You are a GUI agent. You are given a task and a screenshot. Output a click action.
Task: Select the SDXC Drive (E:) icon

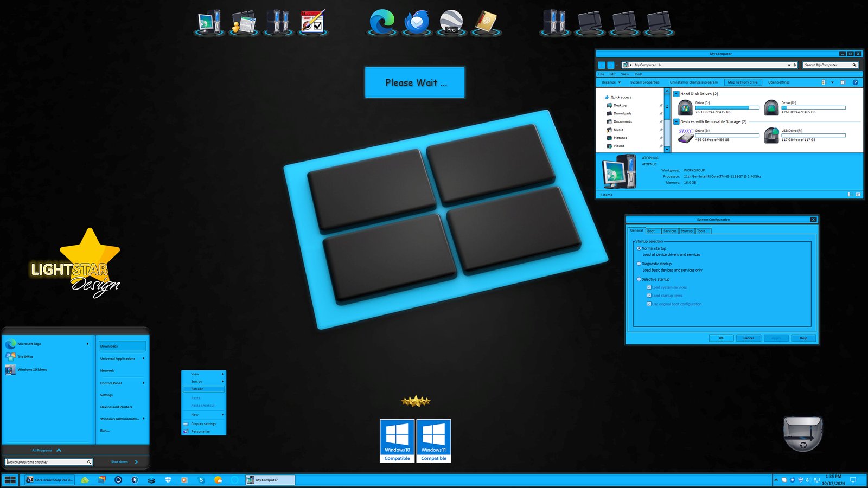point(685,135)
